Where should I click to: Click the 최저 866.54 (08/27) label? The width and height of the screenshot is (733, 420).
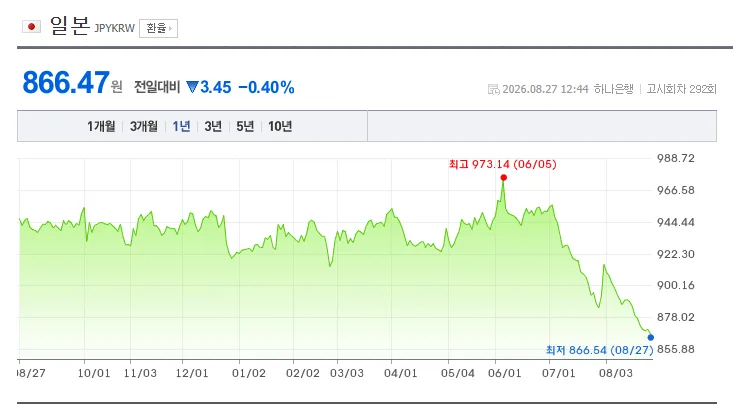coord(600,350)
